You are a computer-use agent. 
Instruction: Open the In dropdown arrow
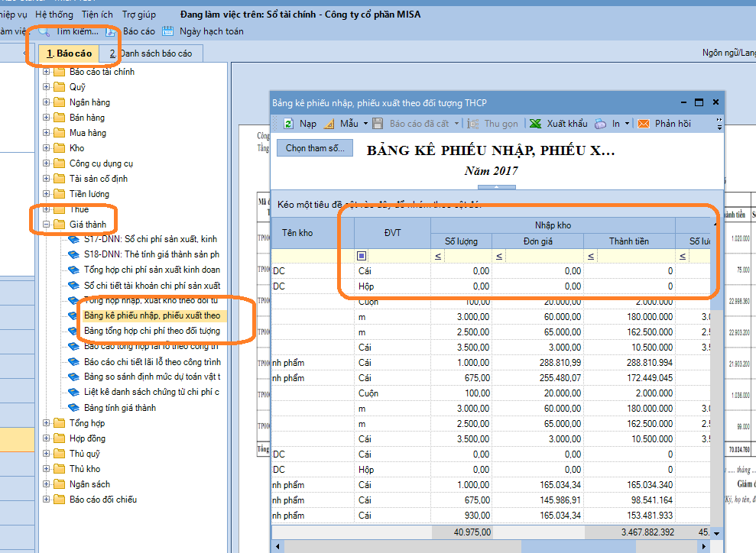coord(627,124)
